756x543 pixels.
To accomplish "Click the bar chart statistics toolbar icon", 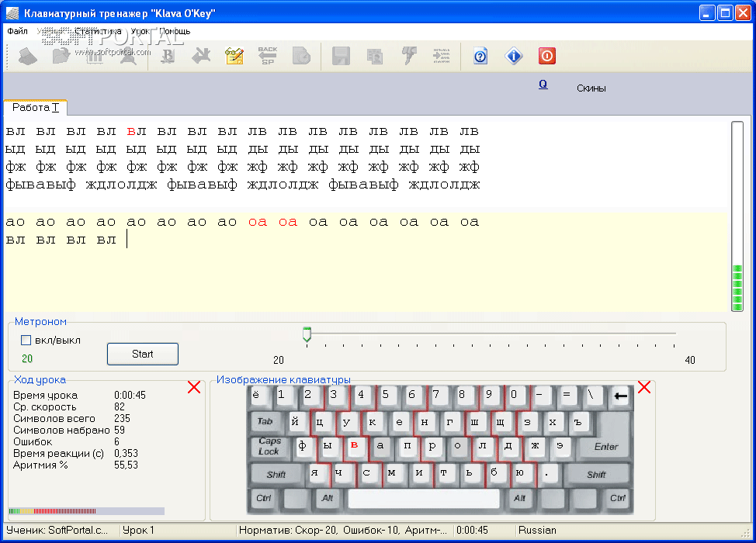I will (x=95, y=57).
